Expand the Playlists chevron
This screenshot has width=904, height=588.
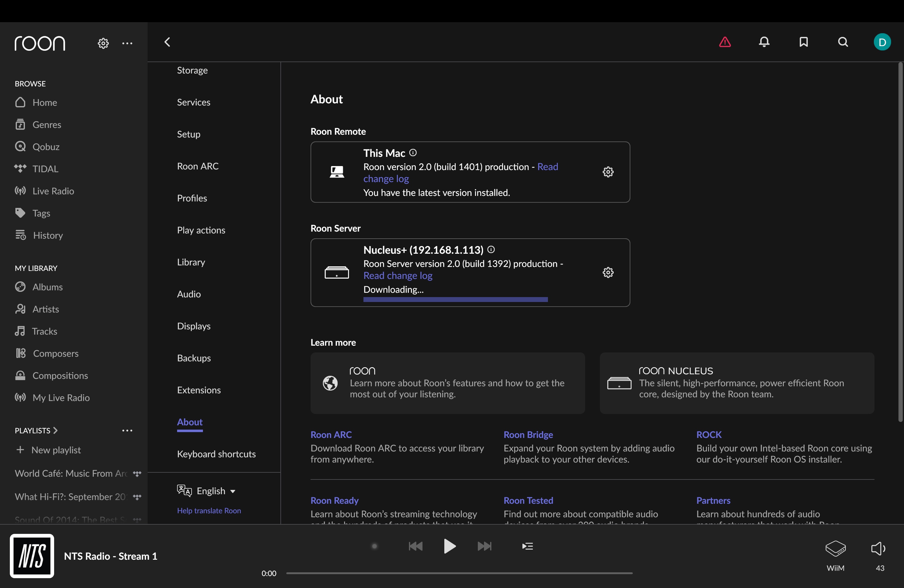coord(55,430)
